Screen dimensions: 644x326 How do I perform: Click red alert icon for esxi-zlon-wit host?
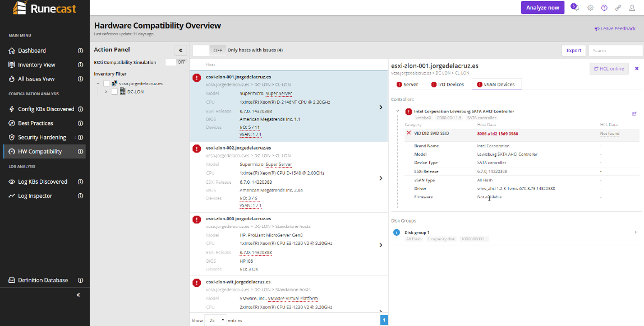pos(197,282)
